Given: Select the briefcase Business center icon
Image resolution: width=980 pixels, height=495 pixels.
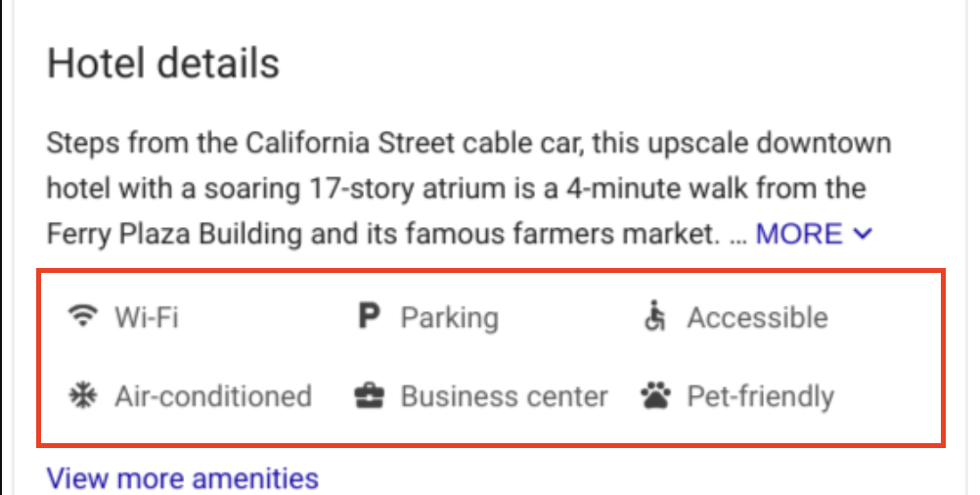Looking at the screenshot, I should (370, 395).
